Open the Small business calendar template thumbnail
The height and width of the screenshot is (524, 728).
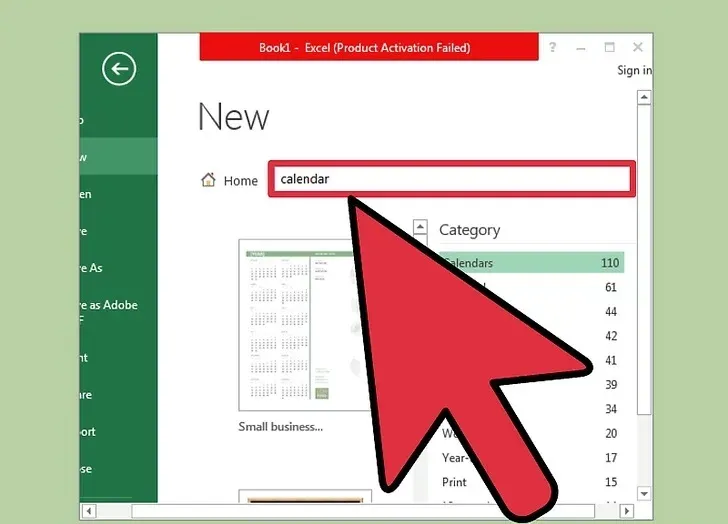pos(304,325)
